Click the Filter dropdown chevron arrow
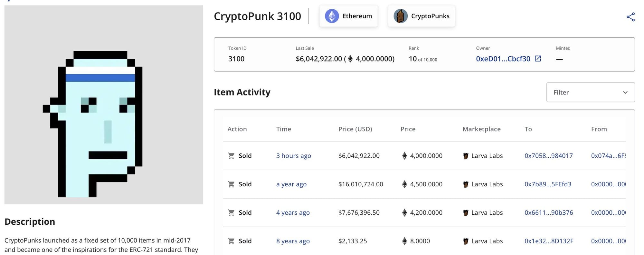The height and width of the screenshot is (255, 644). (625, 93)
